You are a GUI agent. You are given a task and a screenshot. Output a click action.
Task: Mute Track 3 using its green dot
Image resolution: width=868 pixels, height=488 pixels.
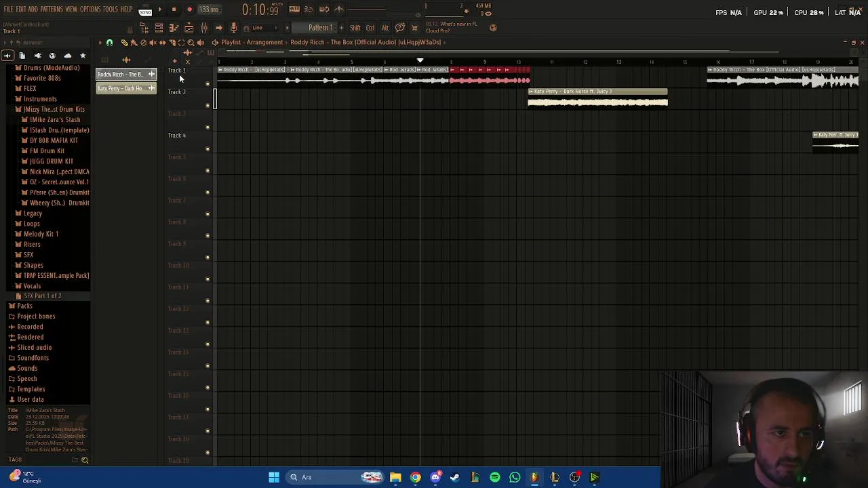pyautogui.click(x=208, y=127)
